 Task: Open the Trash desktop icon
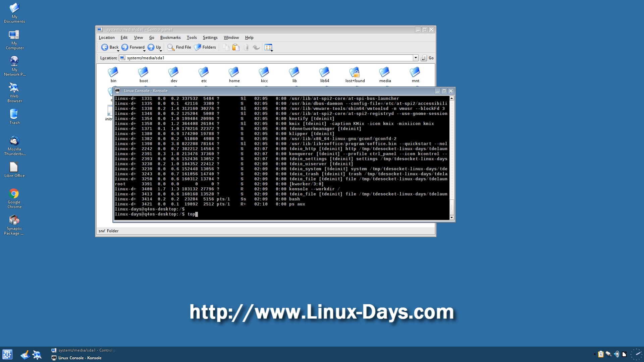pyautogui.click(x=14, y=117)
